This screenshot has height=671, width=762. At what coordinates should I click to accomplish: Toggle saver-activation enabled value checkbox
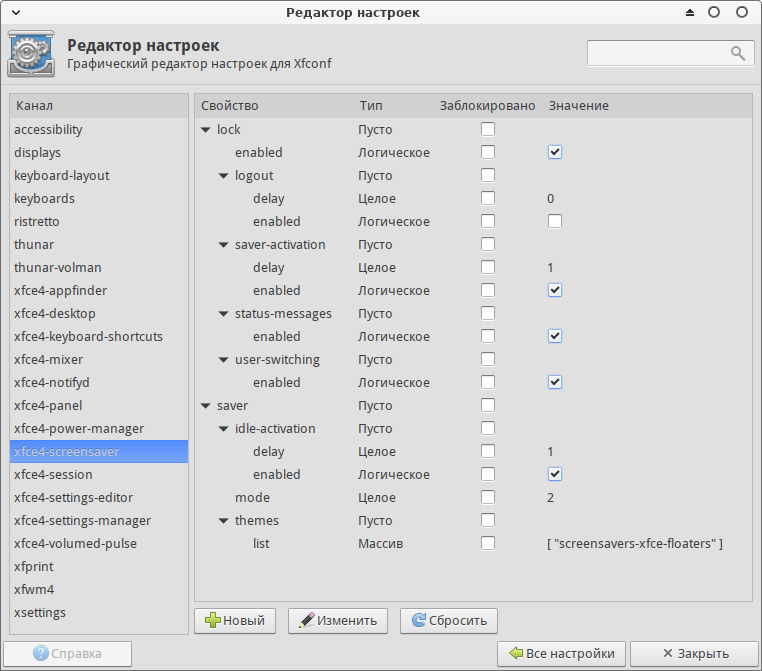coord(554,290)
